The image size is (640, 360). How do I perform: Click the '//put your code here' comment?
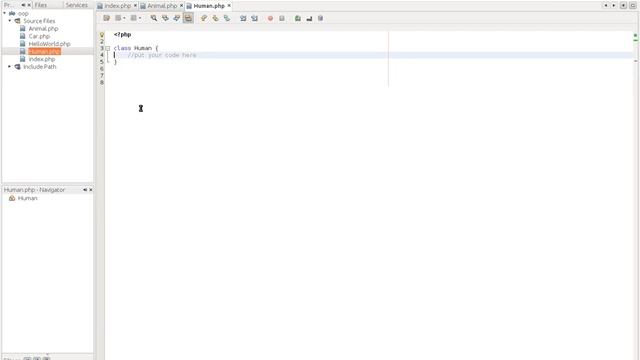pyautogui.click(x=162, y=55)
